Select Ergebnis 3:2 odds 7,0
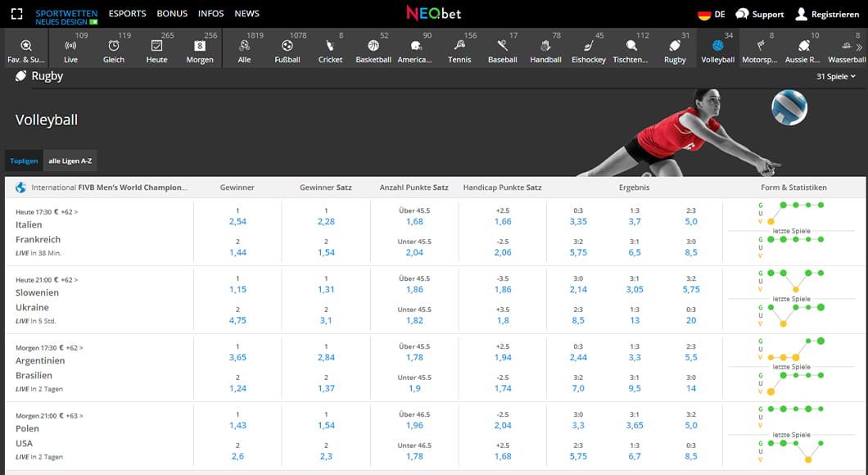This screenshot has height=475, width=868. pyautogui.click(x=578, y=388)
